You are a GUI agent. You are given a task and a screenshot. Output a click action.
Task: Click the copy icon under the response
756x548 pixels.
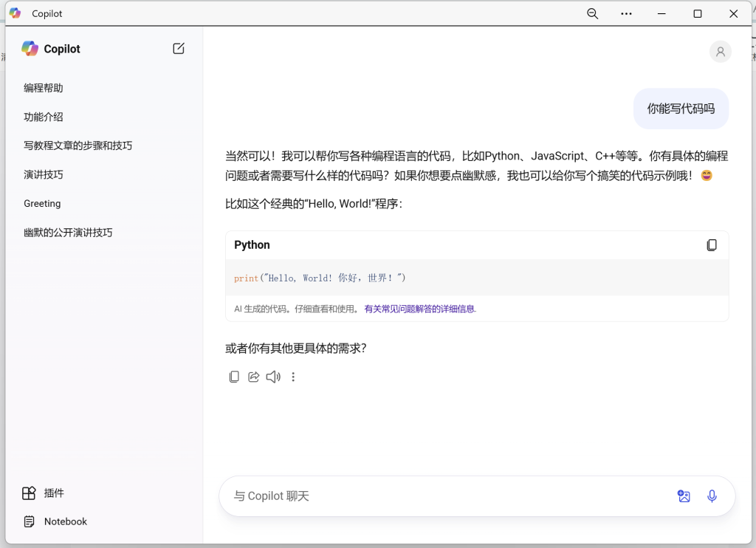(234, 377)
